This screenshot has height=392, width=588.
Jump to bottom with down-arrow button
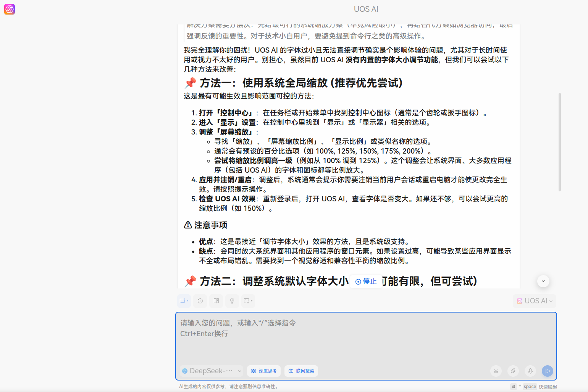click(543, 282)
